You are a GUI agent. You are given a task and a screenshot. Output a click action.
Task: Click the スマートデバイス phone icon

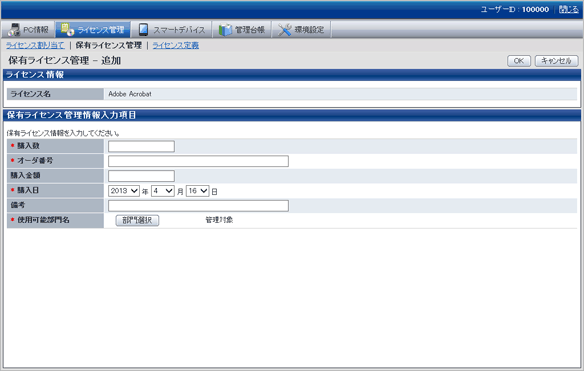tap(143, 30)
